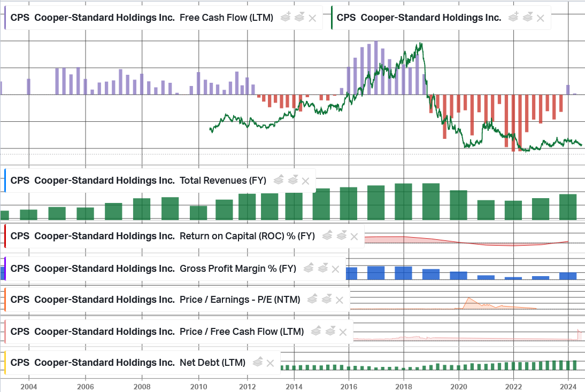Select the Return on Capital (ROC) % legend label
Viewport: 585px width, 392px height.
pyautogui.click(x=163, y=236)
